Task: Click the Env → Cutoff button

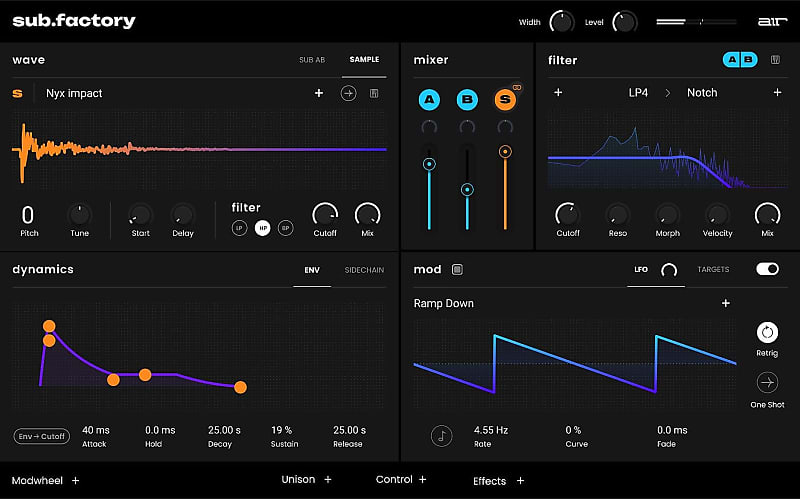Action: [41, 436]
